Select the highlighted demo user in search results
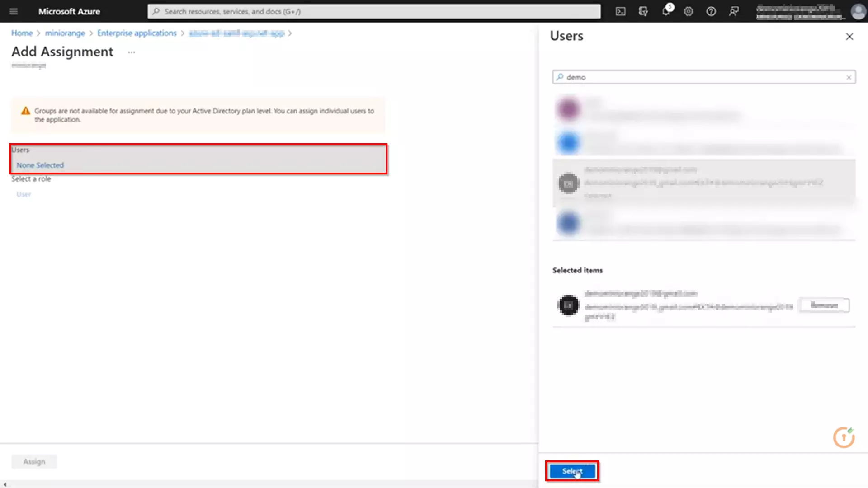This screenshot has height=488, width=868. coord(701,183)
